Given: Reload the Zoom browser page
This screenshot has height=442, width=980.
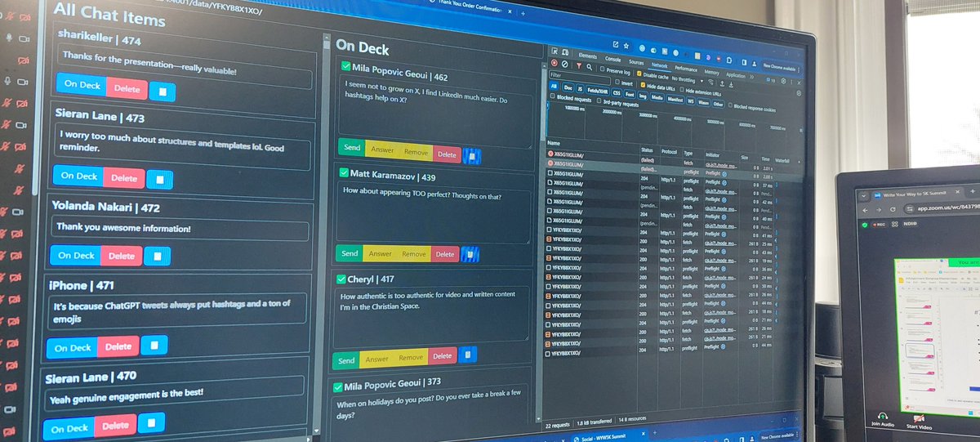Looking at the screenshot, I should (893, 209).
